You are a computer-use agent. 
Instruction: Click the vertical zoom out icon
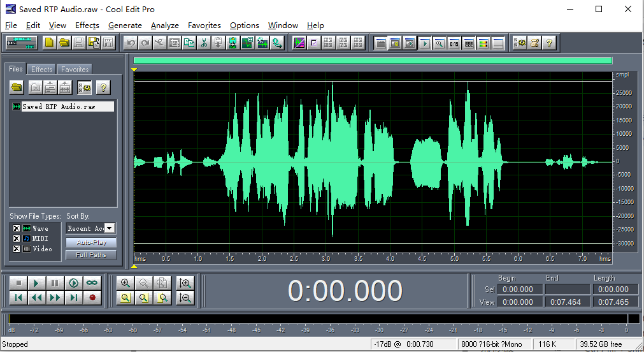tap(185, 298)
